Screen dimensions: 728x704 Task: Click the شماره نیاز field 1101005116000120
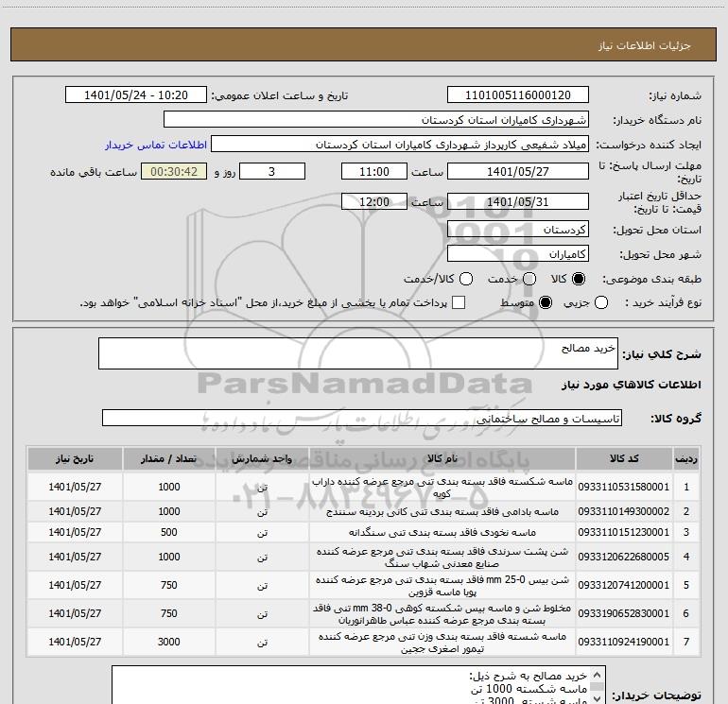(x=518, y=95)
